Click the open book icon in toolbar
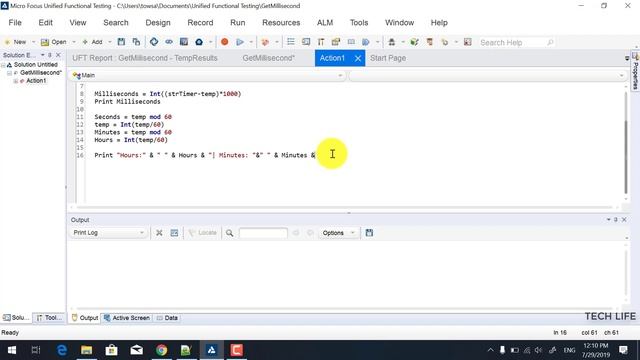This screenshot has width=640, height=360. click(x=351, y=42)
